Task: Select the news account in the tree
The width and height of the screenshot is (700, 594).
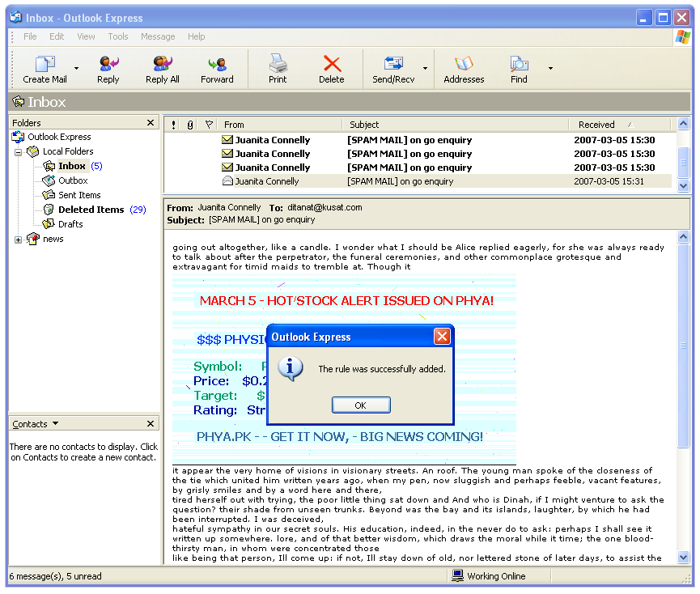Action: 53,239
